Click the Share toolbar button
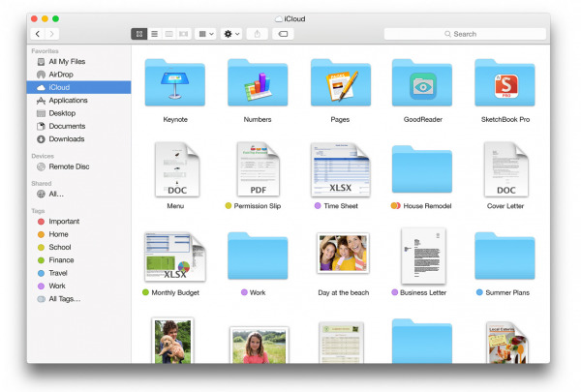Viewport: 581px width, 392px height. (257, 34)
